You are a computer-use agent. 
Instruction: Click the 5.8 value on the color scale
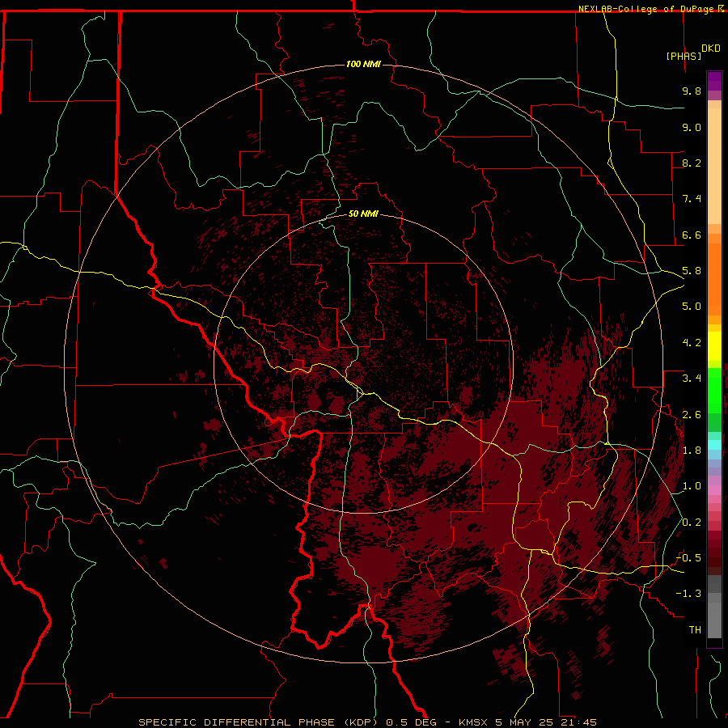click(x=692, y=271)
